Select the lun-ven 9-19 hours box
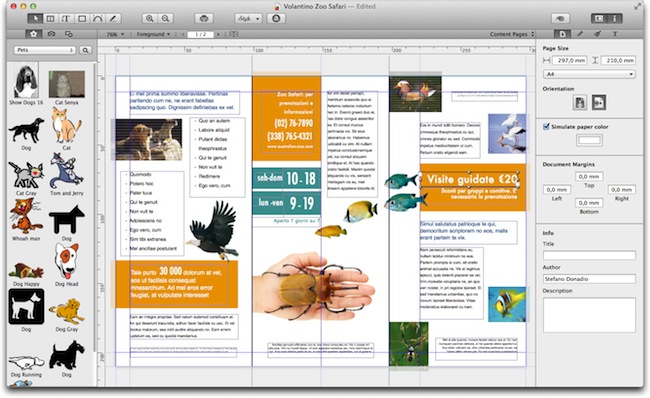The height and width of the screenshot is (398, 650). 286,203
